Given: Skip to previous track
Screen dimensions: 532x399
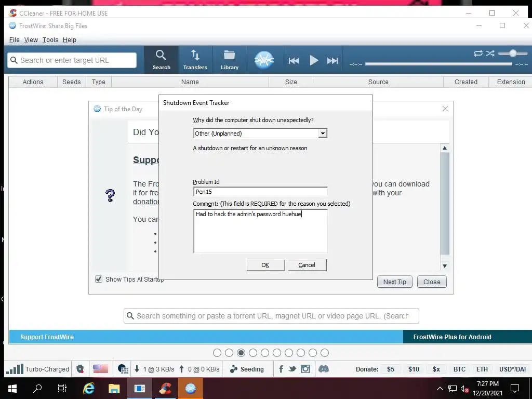Looking at the screenshot, I should [x=294, y=61].
